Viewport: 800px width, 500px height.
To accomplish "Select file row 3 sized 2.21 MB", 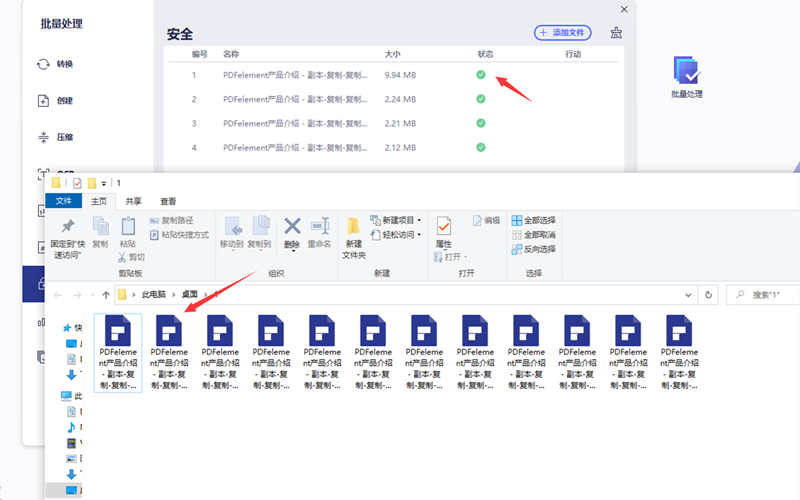I will point(393,123).
